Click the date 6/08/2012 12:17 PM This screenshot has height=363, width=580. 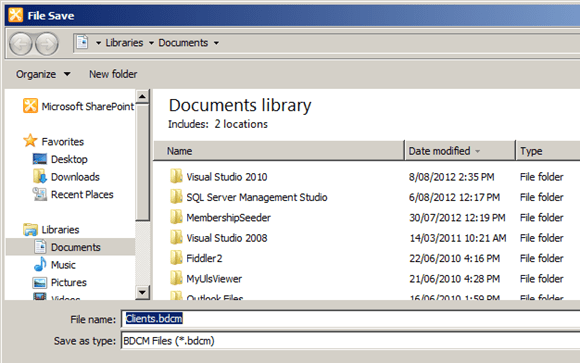tap(454, 197)
